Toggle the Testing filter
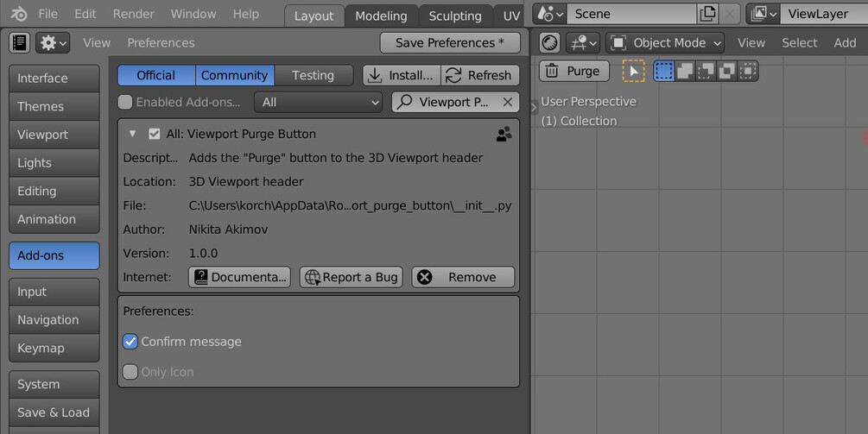 [x=314, y=75]
